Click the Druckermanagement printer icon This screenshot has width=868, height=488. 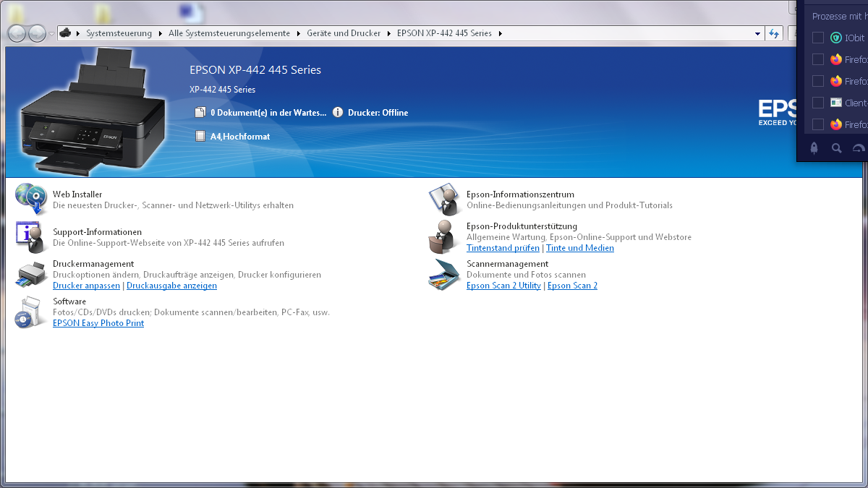[30, 274]
